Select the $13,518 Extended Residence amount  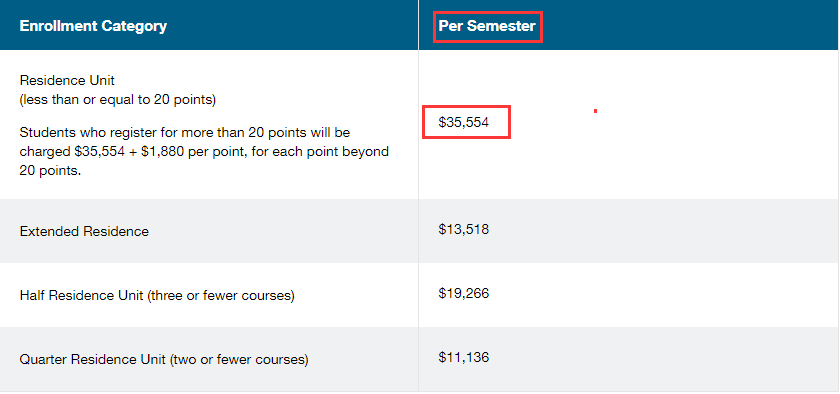463,229
